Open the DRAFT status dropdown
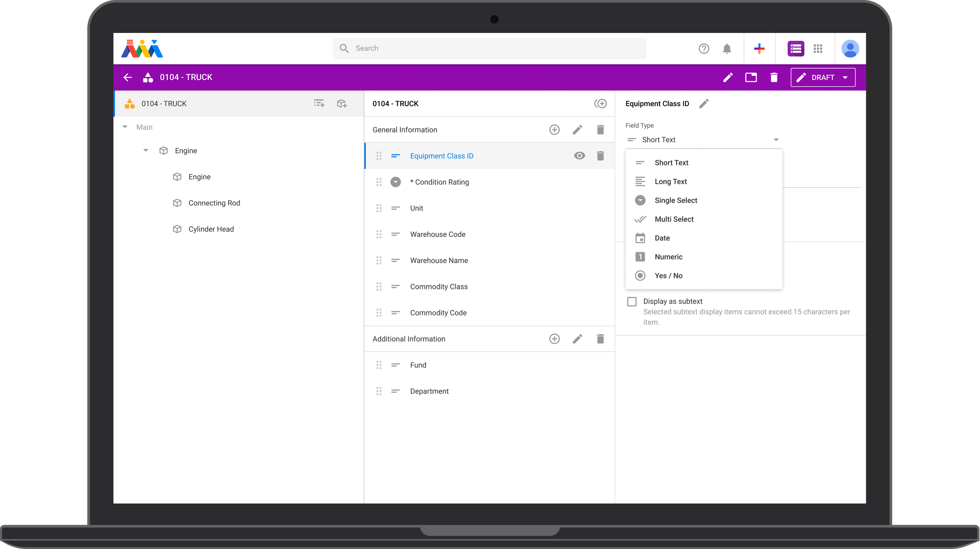 pos(823,77)
